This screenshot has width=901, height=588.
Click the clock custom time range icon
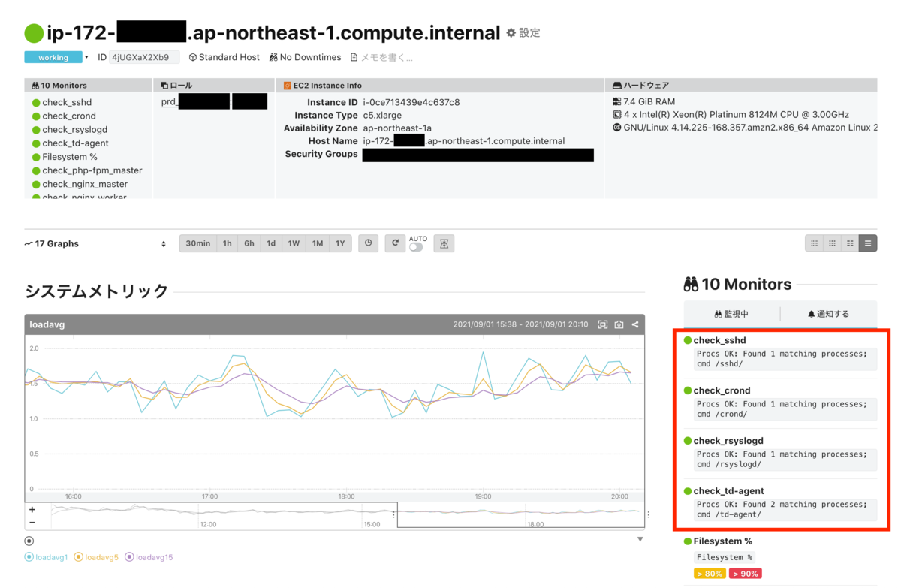tap(368, 243)
